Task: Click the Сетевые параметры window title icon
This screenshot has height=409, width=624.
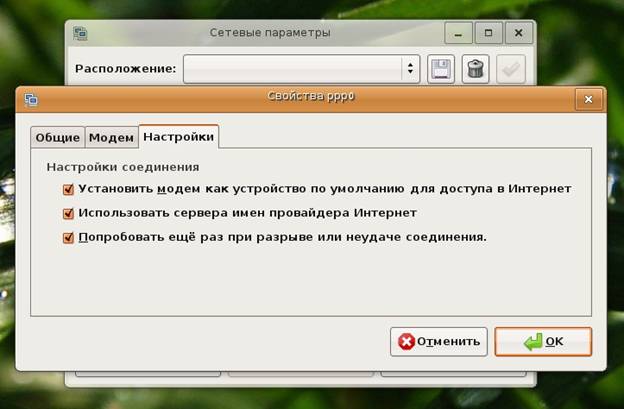Action: [x=80, y=33]
